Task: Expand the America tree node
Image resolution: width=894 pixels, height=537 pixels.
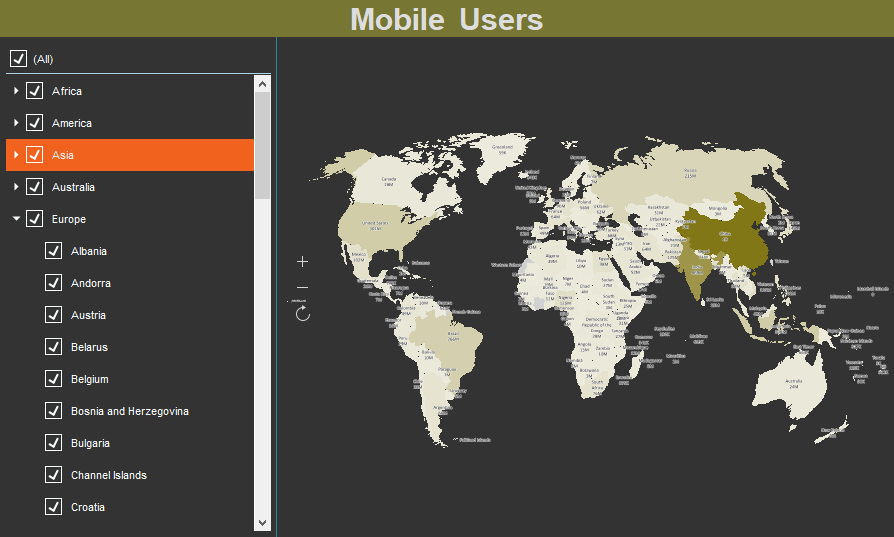Action: tap(16, 123)
